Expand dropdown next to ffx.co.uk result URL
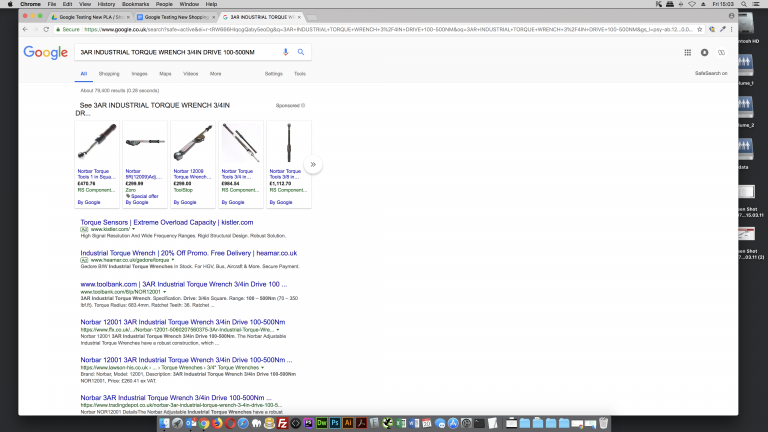Image resolution: width=768 pixels, height=432 pixels. coord(278,330)
